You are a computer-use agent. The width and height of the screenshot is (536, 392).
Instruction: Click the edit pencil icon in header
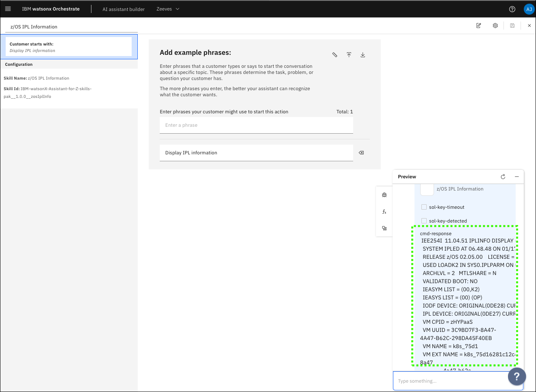click(x=479, y=26)
